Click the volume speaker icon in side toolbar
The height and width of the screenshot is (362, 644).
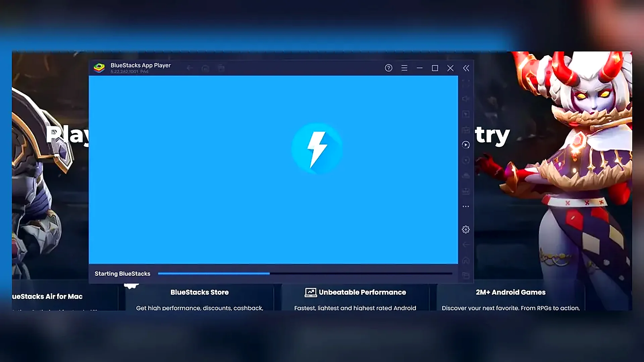coord(466,99)
